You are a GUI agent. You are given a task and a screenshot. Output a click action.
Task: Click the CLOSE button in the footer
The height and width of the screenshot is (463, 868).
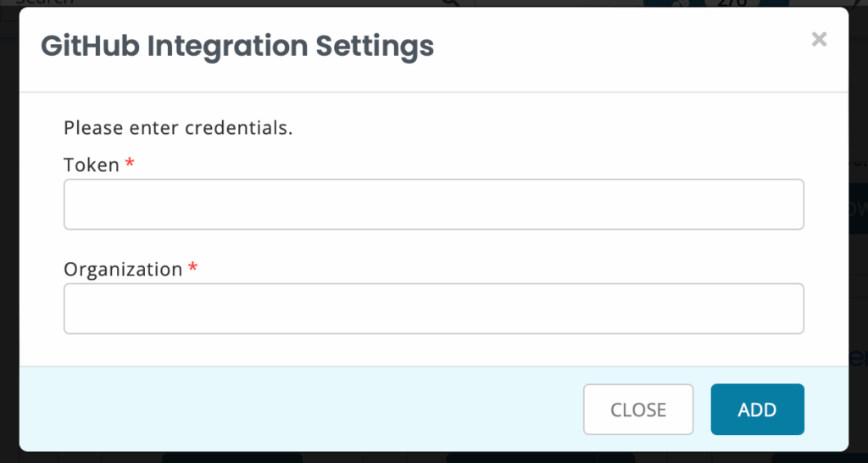pos(638,410)
